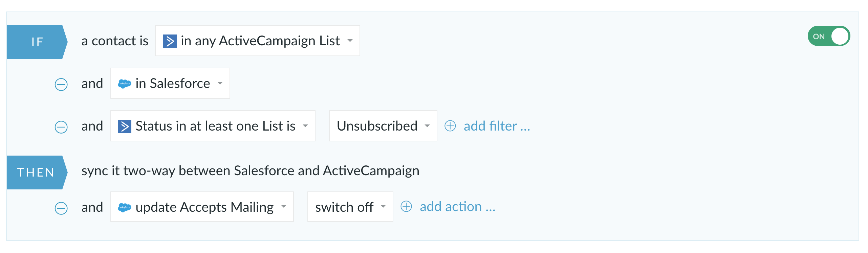Open the 'update Accepts Mailing' dropdown
The height and width of the screenshot is (253, 868).
202,207
